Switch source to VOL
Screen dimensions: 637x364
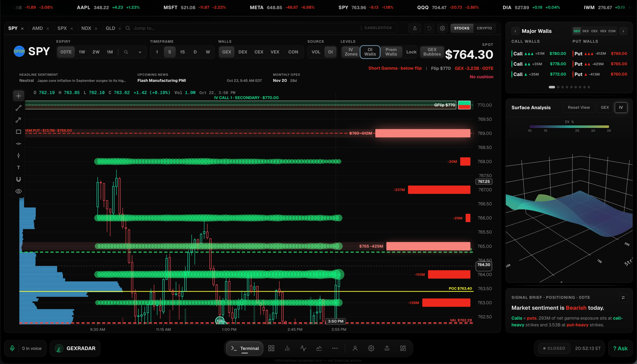point(316,52)
